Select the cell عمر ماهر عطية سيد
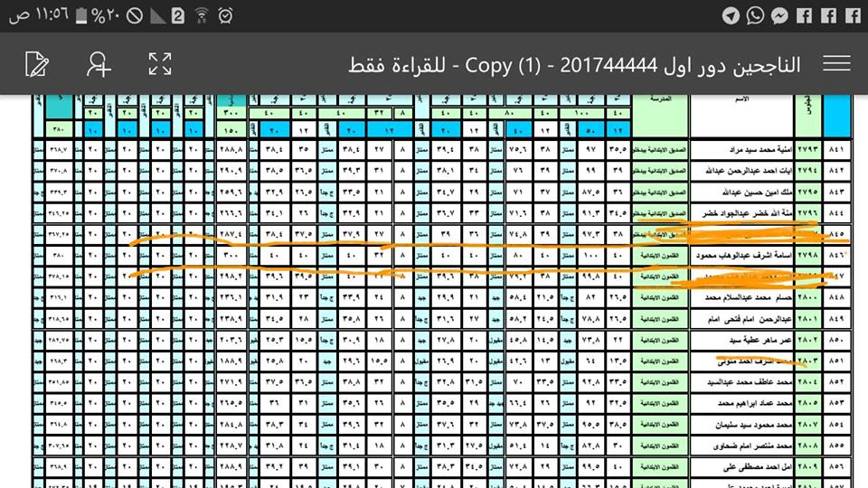 click(x=741, y=340)
